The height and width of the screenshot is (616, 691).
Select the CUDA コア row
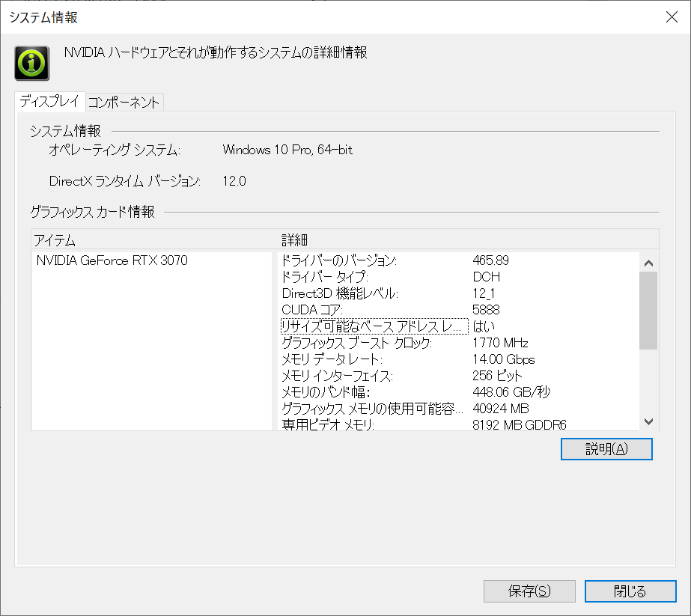pyautogui.click(x=460, y=310)
